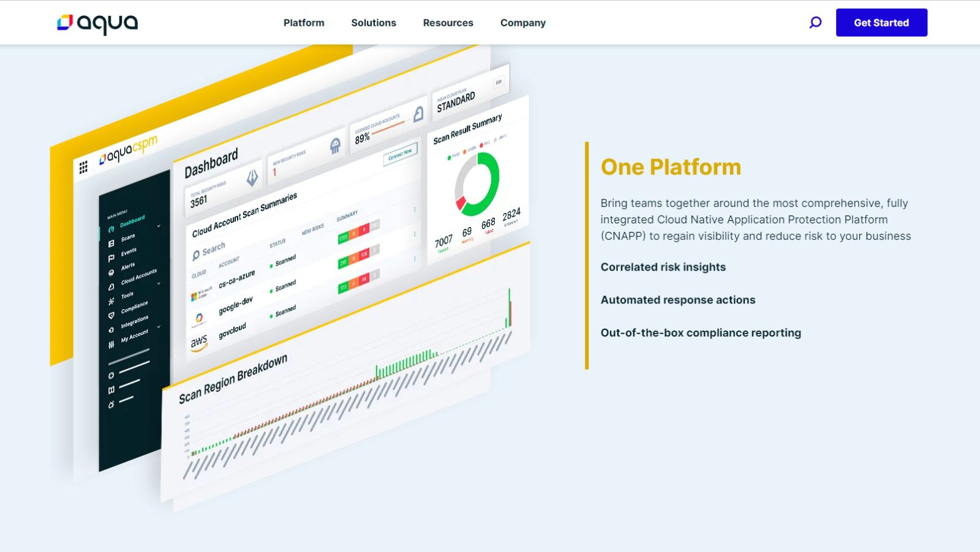Viewport: 980px width, 552px height.
Task: Select Automated response actions
Action: pos(677,300)
